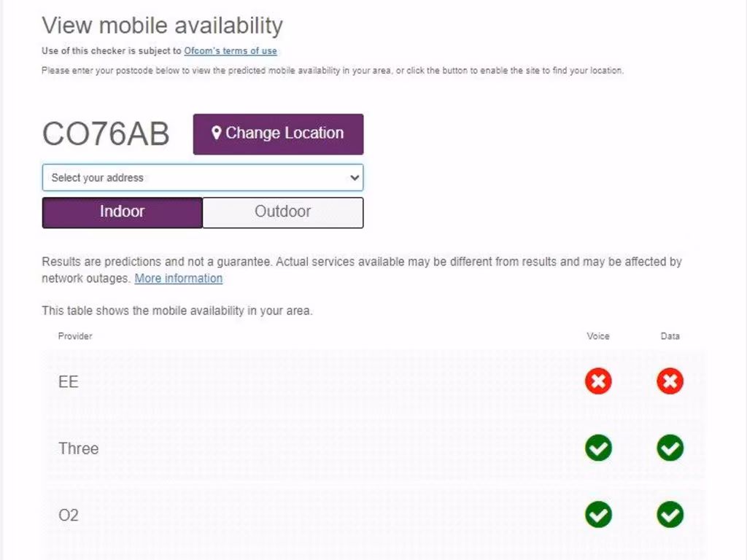Image resolution: width=747 pixels, height=560 pixels.
Task: Open Ofcom's terms of use link
Action: 231,51
